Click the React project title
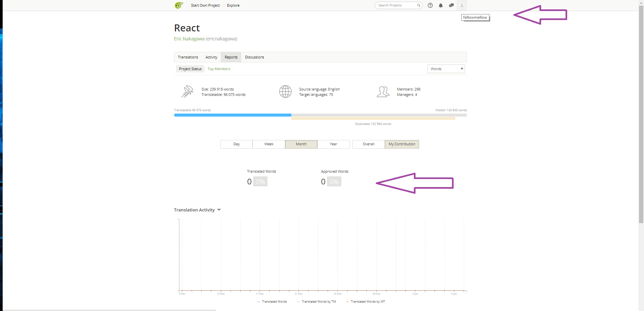This screenshot has height=311, width=644. (187, 28)
